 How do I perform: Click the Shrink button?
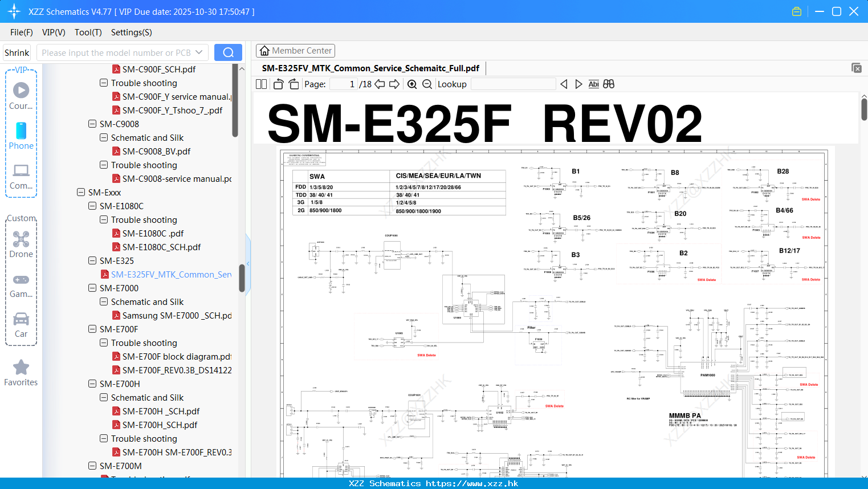tap(17, 52)
